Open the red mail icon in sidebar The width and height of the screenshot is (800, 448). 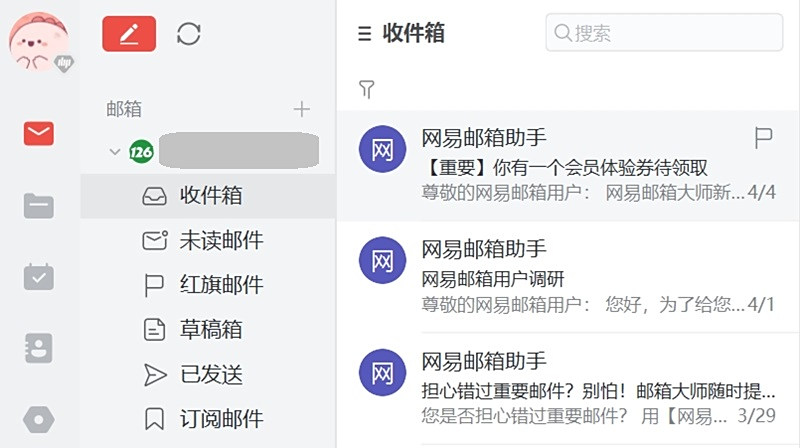[39, 134]
